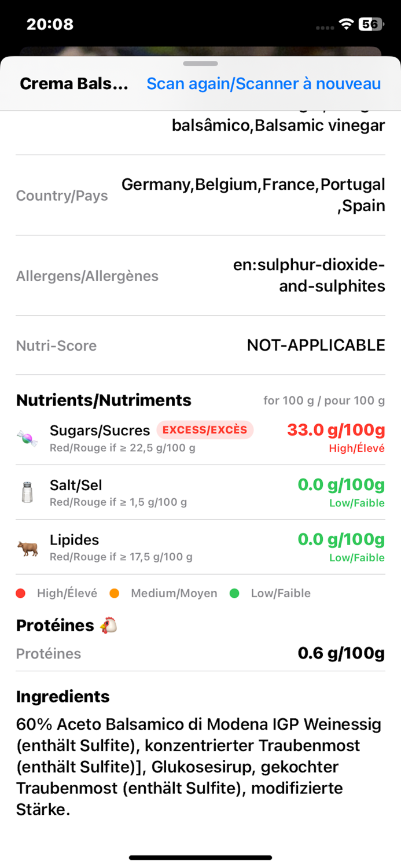Tap the Wi-Fi icon in status bar
Screen dimensions: 401x868
tap(345, 24)
